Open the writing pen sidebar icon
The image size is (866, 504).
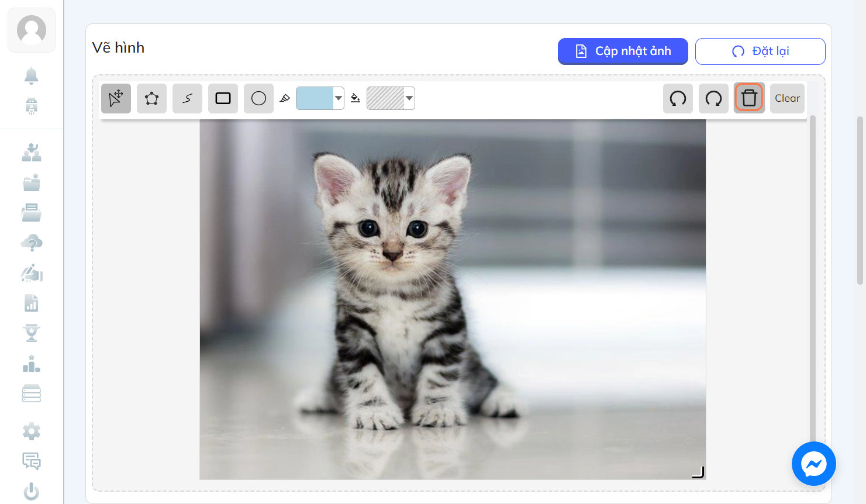(32, 273)
